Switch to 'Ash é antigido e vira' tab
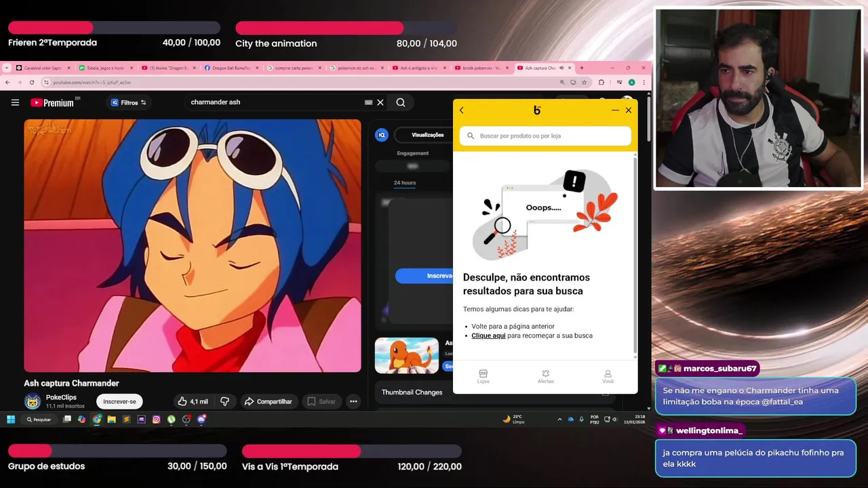868x488 pixels. pos(418,68)
